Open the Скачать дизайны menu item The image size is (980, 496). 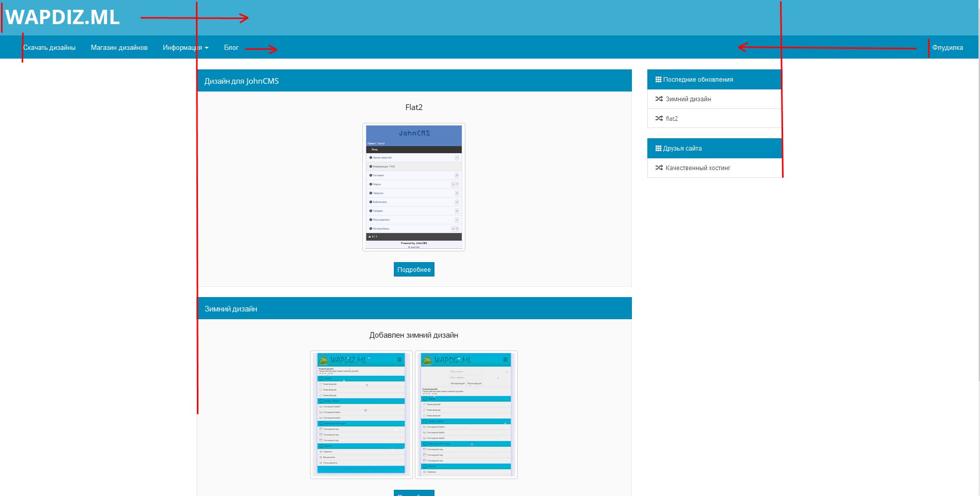pyautogui.click(x=49, y=48)
